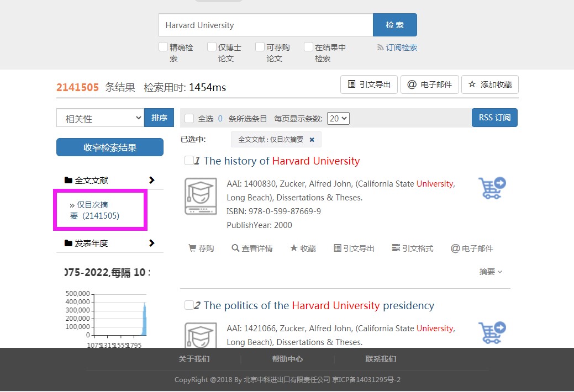Screen dimensions: 574x392
Task: Open "The history of Harvard University" title
Action: tap(282, 161)
